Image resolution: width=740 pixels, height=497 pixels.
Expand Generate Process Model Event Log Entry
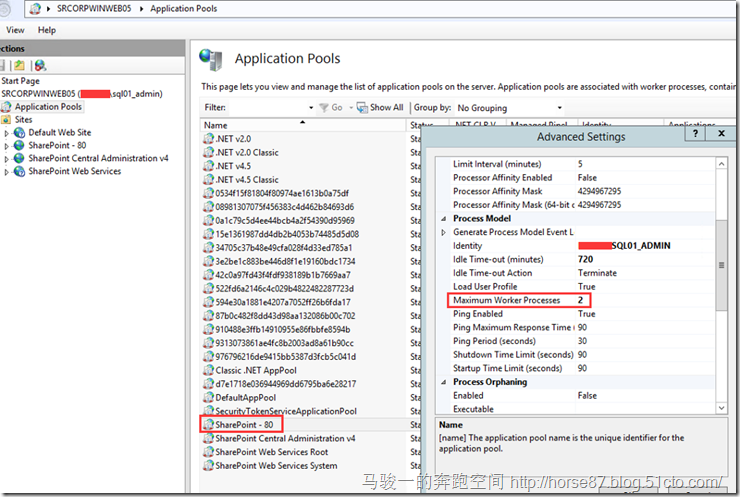click(x=444, y=232)
